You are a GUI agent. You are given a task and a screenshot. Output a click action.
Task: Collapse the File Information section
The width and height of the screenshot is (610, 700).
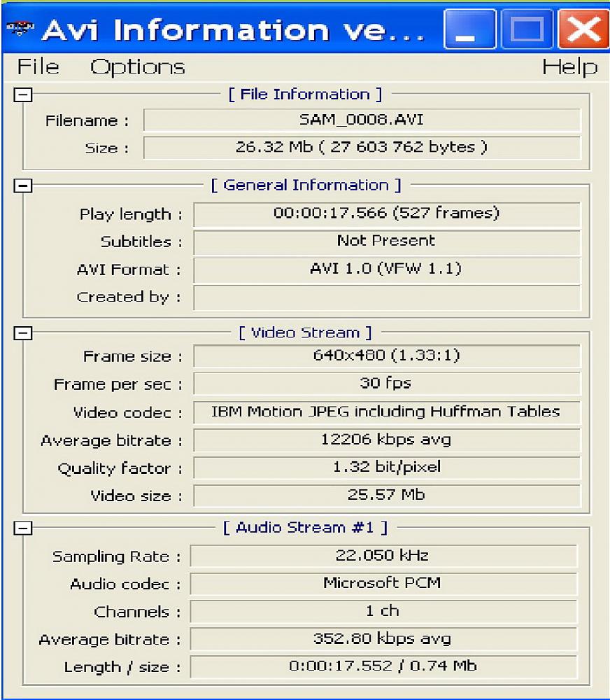pyautogui.click(x=23, y=94)
